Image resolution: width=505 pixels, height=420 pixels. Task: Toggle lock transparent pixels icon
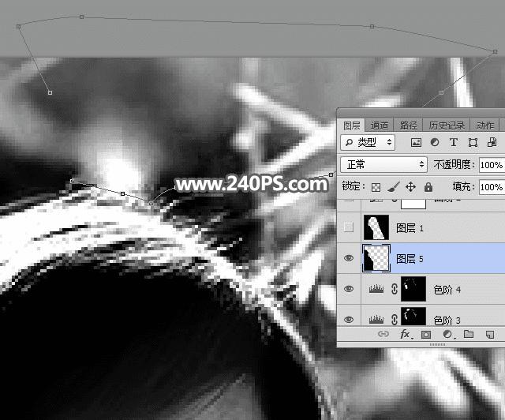click(376, 187)
